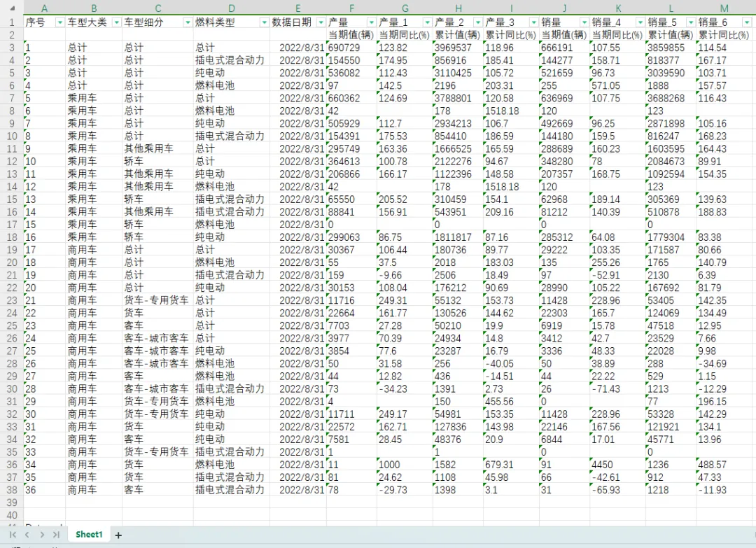Select cell with value -71.43

coord(617,388)
